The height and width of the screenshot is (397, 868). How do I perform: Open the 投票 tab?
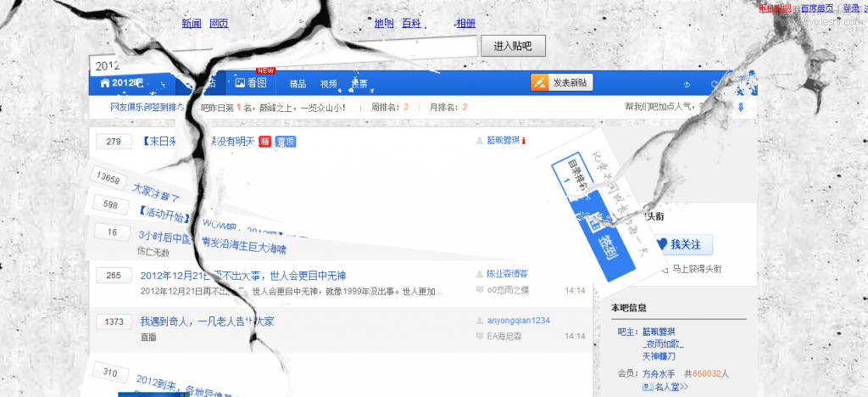pyautogui.click(x=359, y=84)
